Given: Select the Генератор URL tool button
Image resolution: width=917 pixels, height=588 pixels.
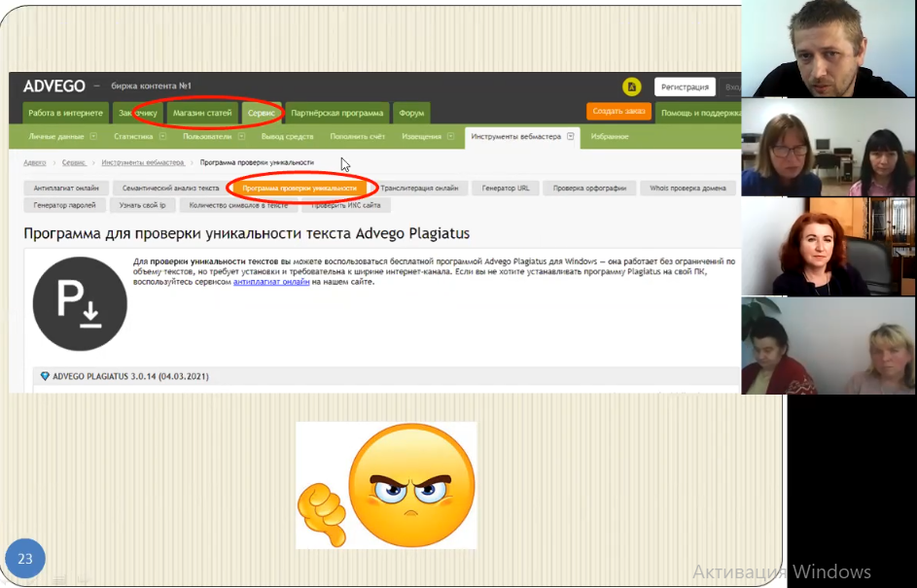Looking at the screenshot, I should pos(506,189).
